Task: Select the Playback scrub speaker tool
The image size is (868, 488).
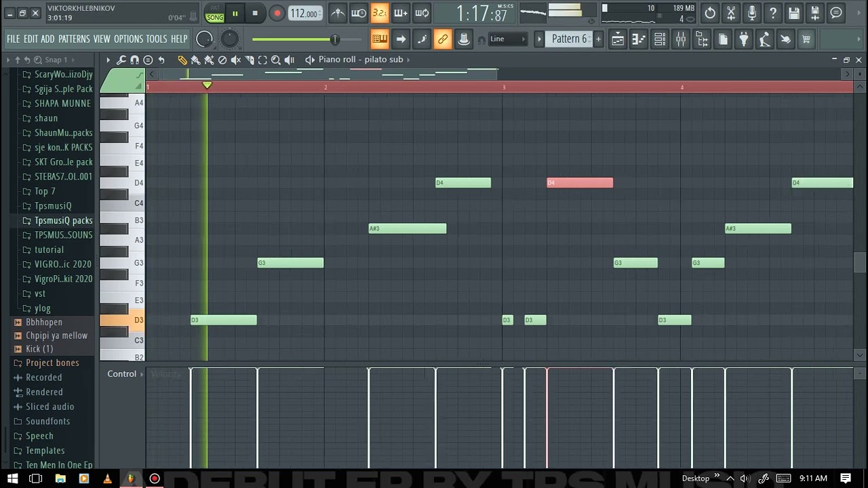Action: point(290,60)
